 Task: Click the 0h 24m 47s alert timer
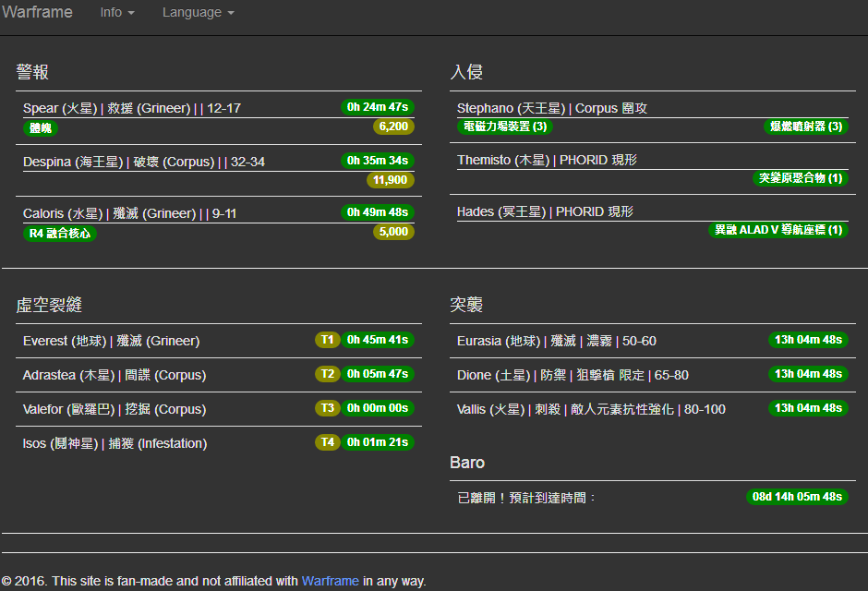pyautogui.click(x=379, y=107)
